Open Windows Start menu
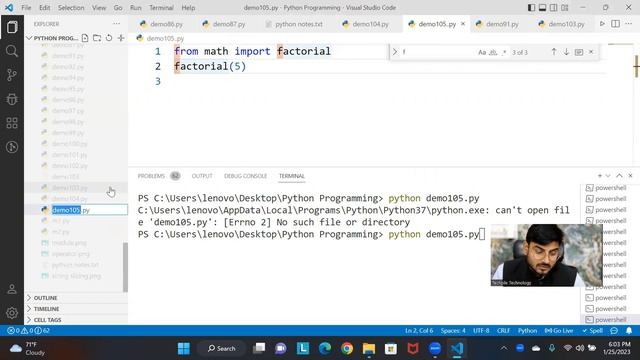The width and height of the screenshot is (640, 360). pyautogui.click(x=184, y=348)
